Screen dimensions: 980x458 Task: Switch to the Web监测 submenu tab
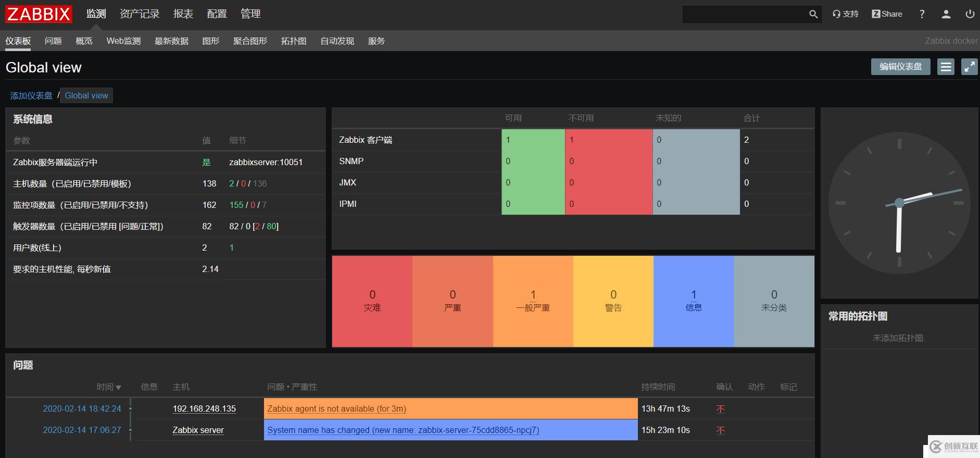123,41
